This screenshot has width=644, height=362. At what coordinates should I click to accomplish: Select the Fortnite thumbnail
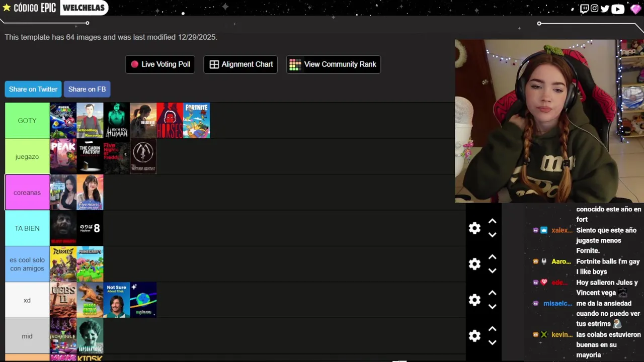coord(196,121)
